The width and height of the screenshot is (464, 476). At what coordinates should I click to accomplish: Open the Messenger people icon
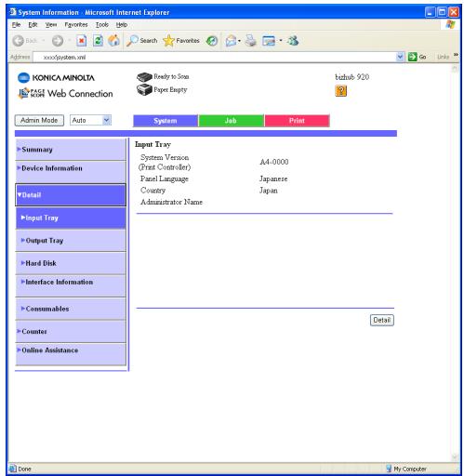pyautogui.click(x=293, y=41)
